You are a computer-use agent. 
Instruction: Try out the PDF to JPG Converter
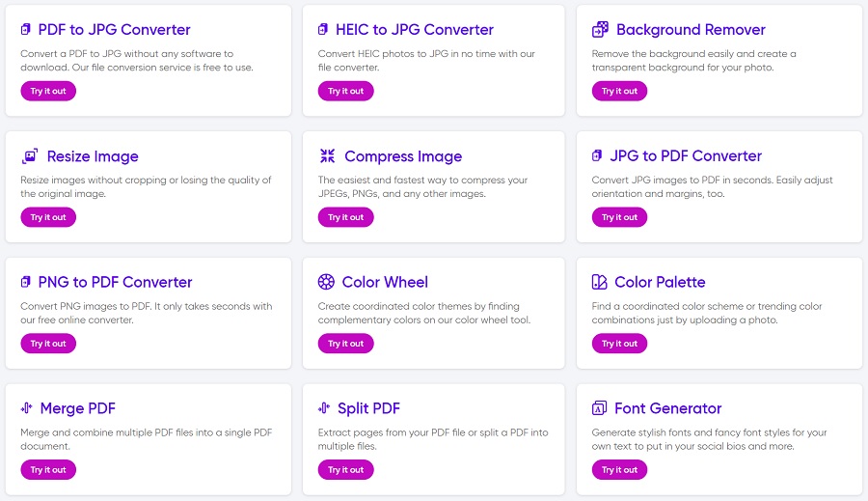[x=48, y=92]
